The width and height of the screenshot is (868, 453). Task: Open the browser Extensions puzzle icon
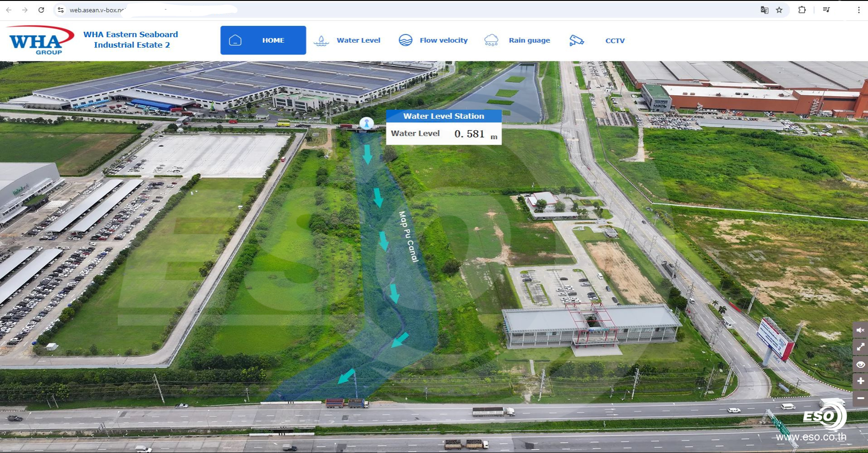(x=802, y=10)
